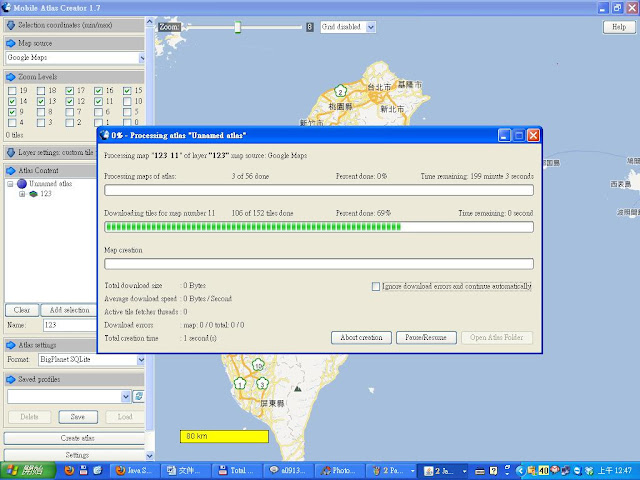Click the yellow 80 km scale bar

tap(224, 436)
